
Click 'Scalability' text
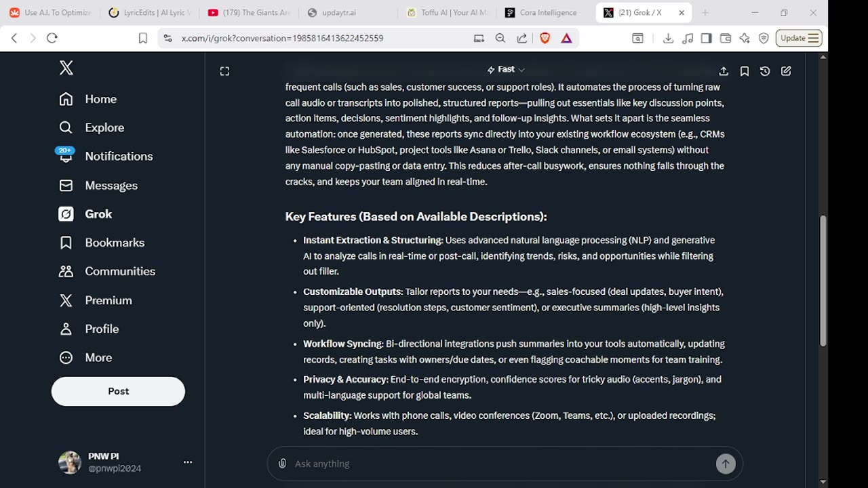click(327, 415)
